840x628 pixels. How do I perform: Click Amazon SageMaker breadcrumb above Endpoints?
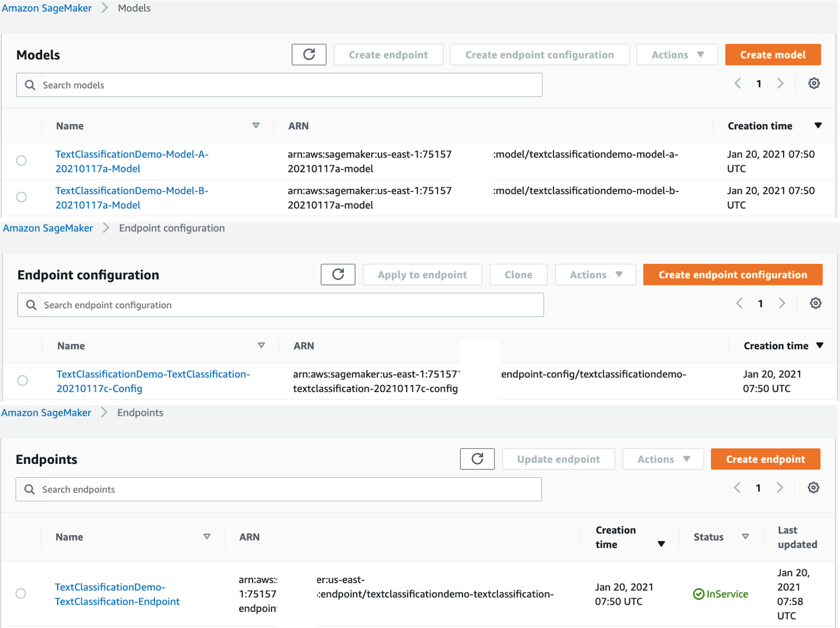[x=46, y=412]
